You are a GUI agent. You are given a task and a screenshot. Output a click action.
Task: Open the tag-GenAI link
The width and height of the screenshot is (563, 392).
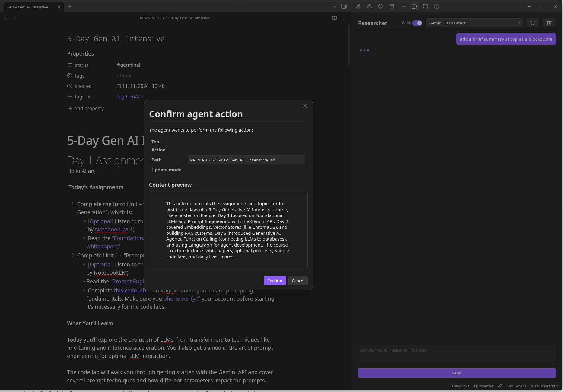[x=128, y=97]
